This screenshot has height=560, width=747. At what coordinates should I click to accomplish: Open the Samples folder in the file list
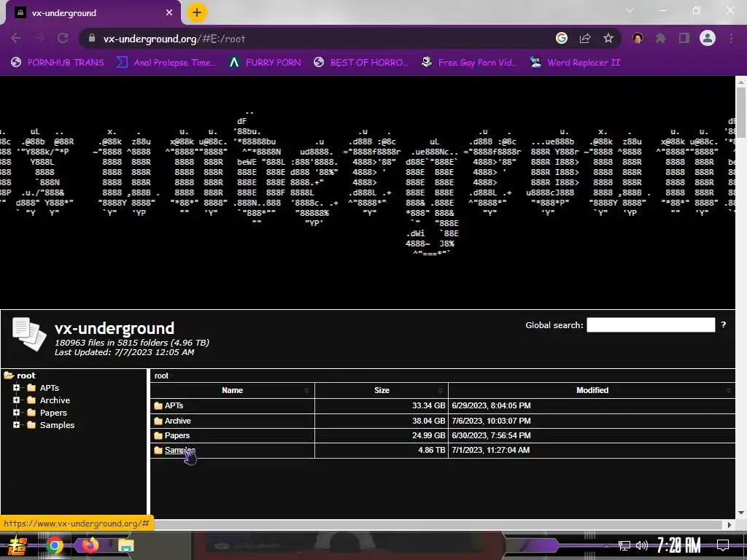click(x=180, y=451)
